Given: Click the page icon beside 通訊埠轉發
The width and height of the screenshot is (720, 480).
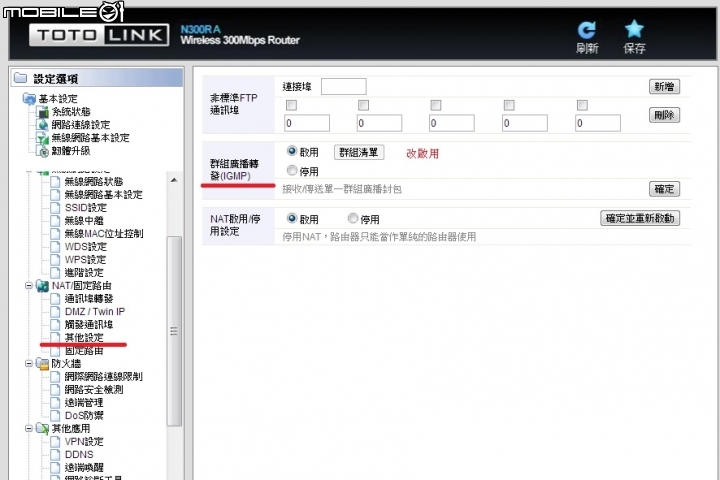Looking at the screenshot, I should [55, 299].
